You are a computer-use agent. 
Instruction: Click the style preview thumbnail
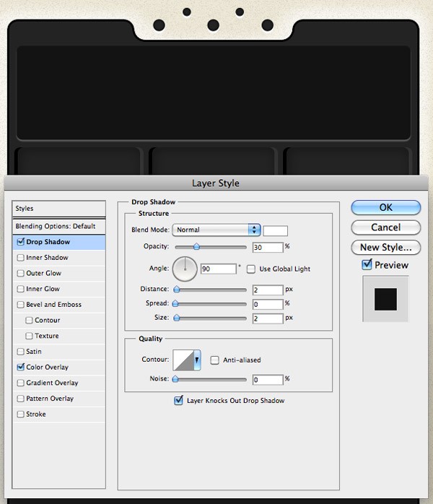pyautogui.click(x=385, y=299)
